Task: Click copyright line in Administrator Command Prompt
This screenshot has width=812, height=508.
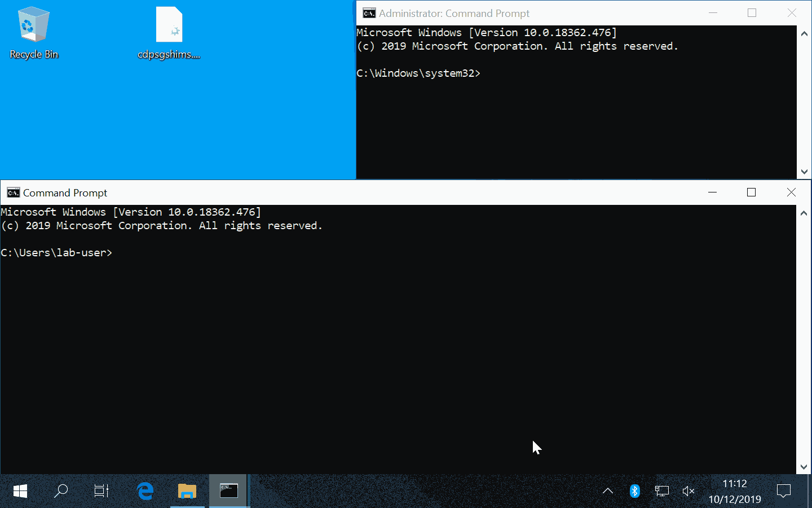Action: (x=517, y=46)
